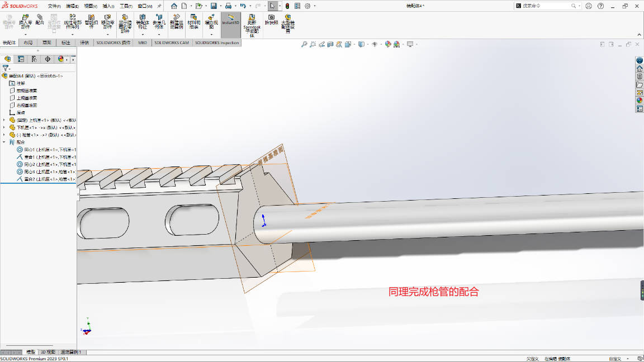Toggle the Instant3D button
Image resolution: width=644 pixels, height=362 pixels.
pos(231,24)
